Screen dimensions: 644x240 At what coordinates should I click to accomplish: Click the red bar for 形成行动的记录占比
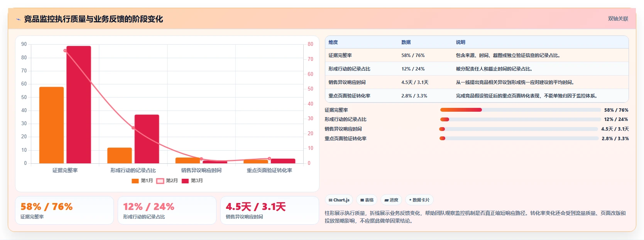[147, 139]
